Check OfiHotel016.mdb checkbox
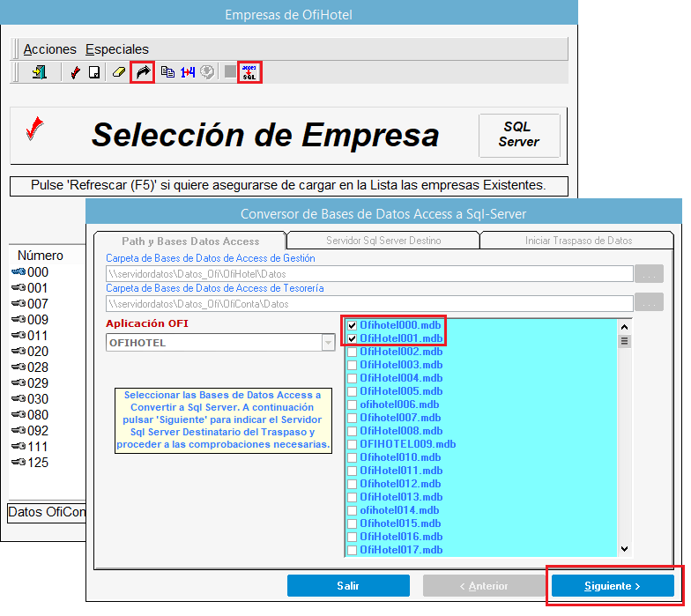This screenshot has width=691, height=616. click(x=353, y=538)
